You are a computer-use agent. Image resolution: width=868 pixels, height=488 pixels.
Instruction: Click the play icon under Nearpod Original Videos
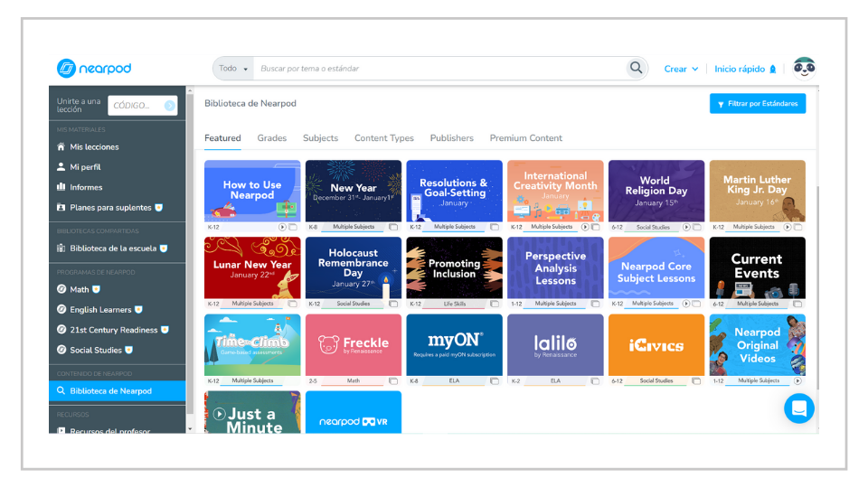pyautogui.click(x=797, y=380)
